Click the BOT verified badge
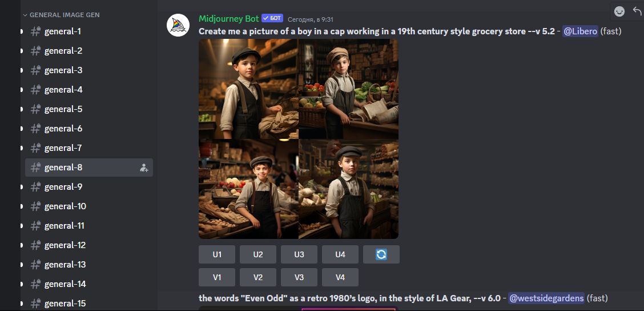Viewport: 644px width, 311px height. pyautogui.click(x=272, y=18)
